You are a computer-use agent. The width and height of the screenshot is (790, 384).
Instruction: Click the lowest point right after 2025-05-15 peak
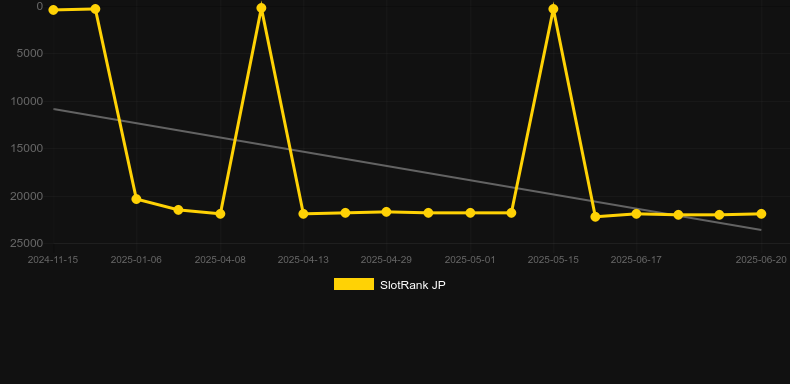point(595,217)
